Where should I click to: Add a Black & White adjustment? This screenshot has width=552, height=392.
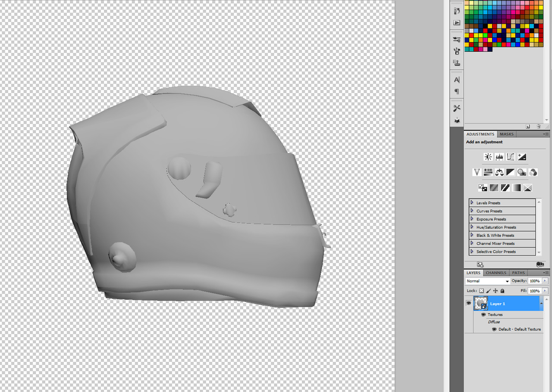(511, 172)
